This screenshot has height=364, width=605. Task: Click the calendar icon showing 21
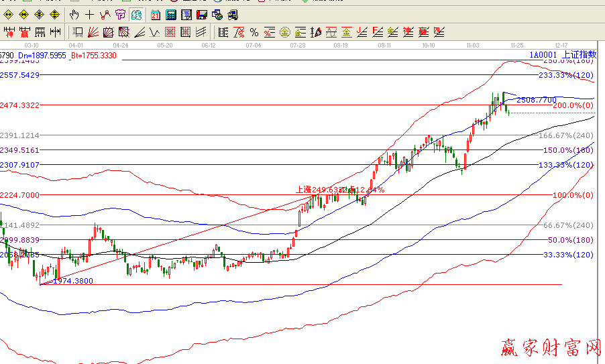pyautogui.click(x=155, y=14)
